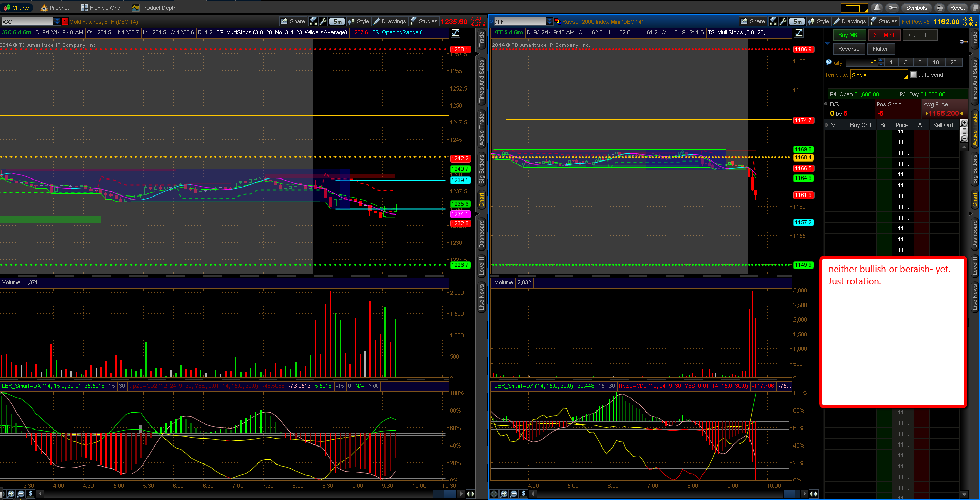This screenshot has height=500, width=980.
Task: Click the dollar icon below /GC chart
Action: pyautogui.click(x=31, y=494)
